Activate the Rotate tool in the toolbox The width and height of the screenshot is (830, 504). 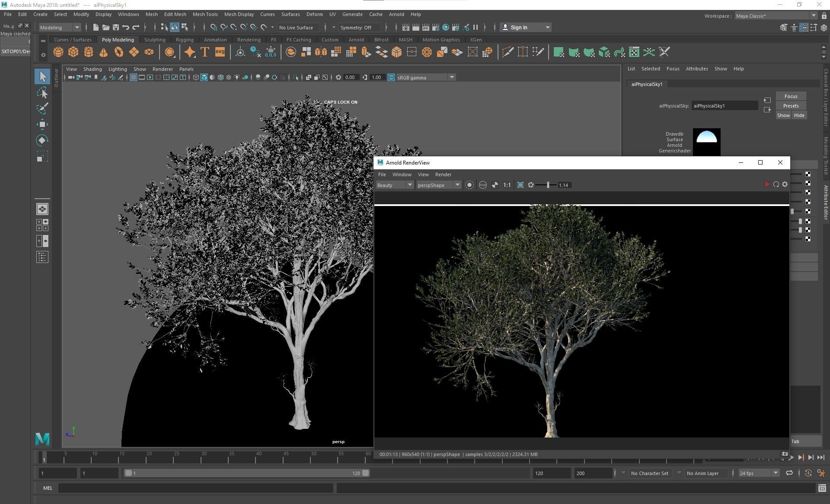point(42,140)
